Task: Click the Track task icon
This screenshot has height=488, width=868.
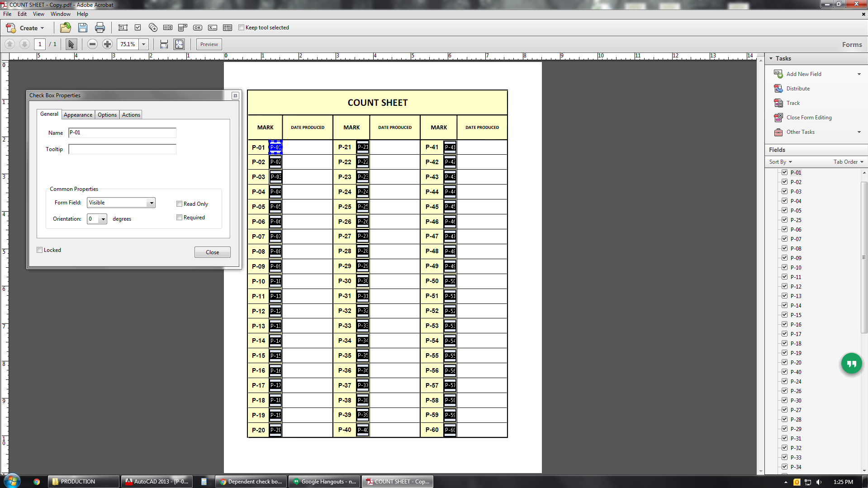Action: [x=778, y=103]
